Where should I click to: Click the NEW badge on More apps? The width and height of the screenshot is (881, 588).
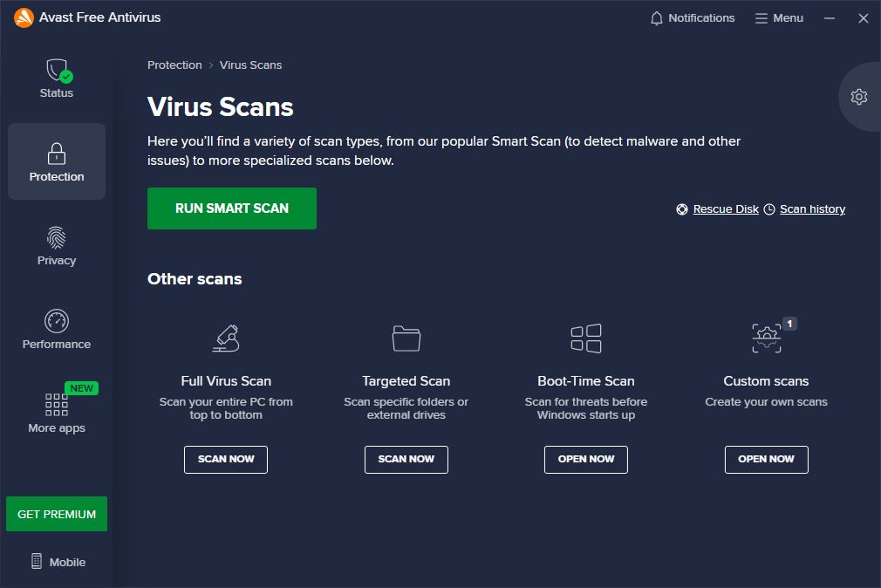coord(81,388)
